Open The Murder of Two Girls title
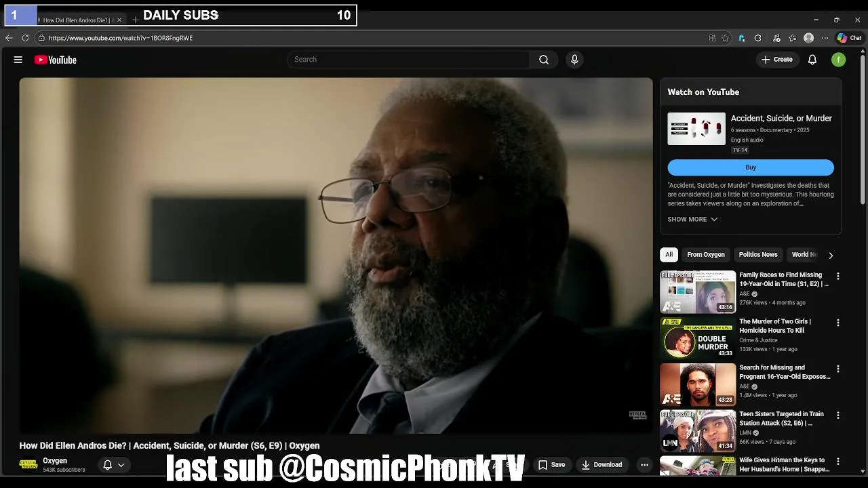 tap(775, 326)
